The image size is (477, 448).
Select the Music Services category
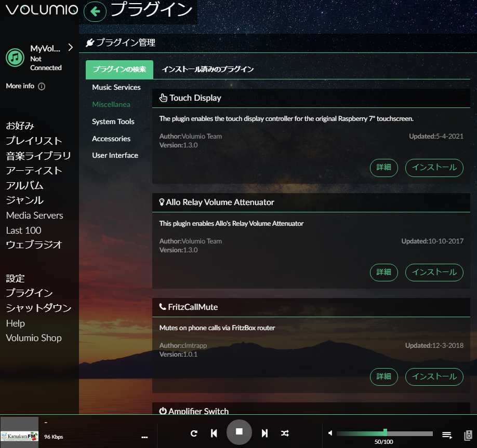click(116, 87)
